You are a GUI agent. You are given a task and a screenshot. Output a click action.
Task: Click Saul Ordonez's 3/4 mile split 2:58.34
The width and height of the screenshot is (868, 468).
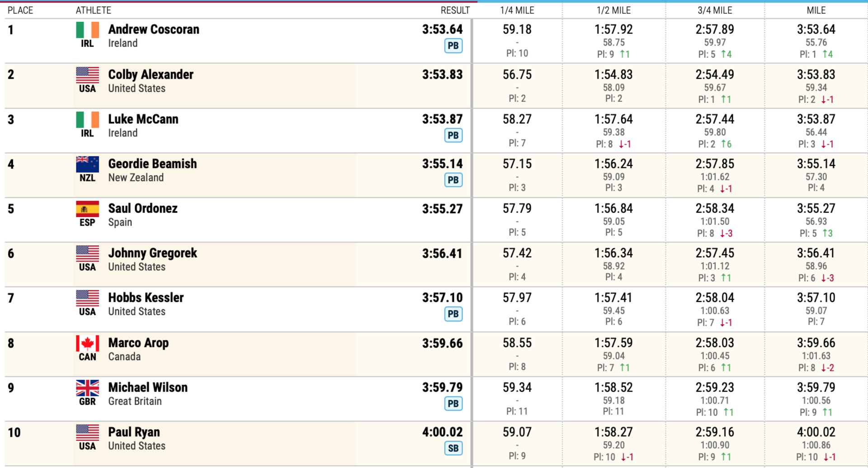[714, 209]
